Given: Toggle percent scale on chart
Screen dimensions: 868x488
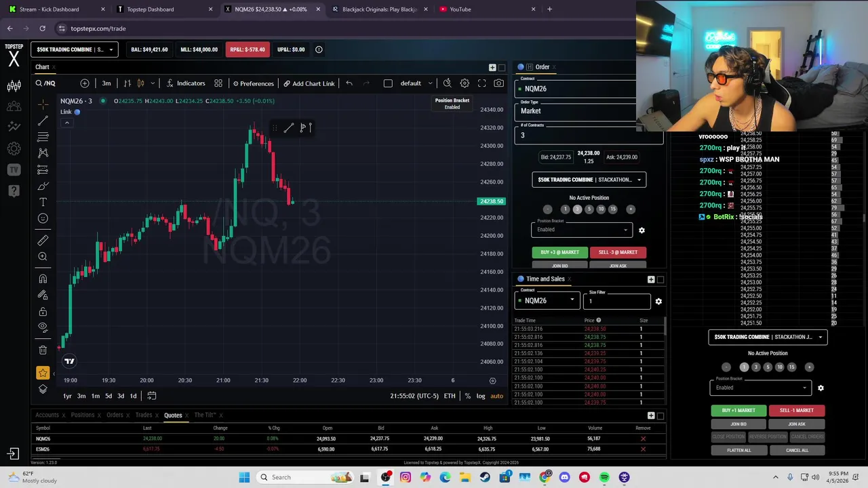Looking at the screenshot, I should 467,396.
